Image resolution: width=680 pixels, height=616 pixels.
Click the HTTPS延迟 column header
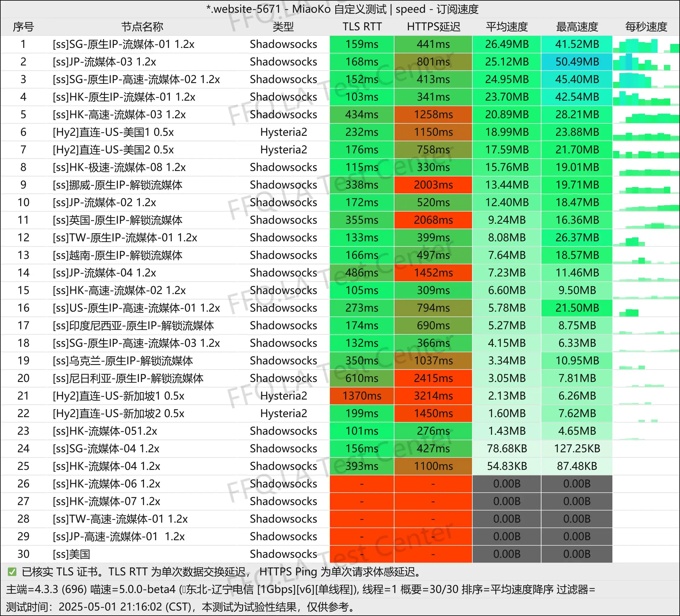pyautogui.click(x=434, y=27)
